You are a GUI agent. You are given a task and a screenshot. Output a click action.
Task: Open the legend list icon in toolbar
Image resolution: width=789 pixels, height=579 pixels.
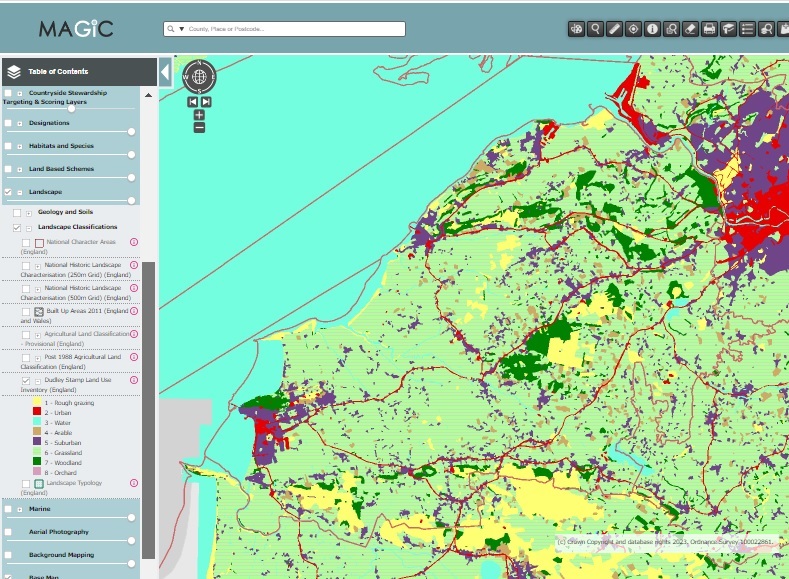click(x=747, y=29)
